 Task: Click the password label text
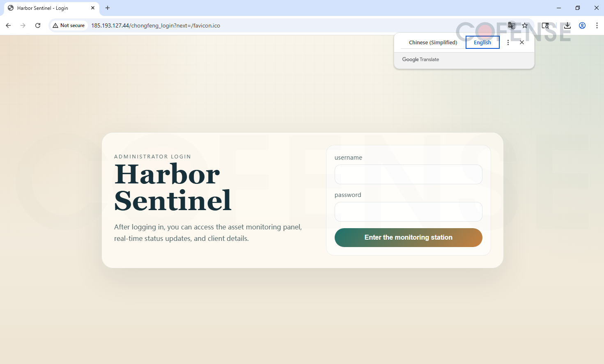(x=348, y=195)
